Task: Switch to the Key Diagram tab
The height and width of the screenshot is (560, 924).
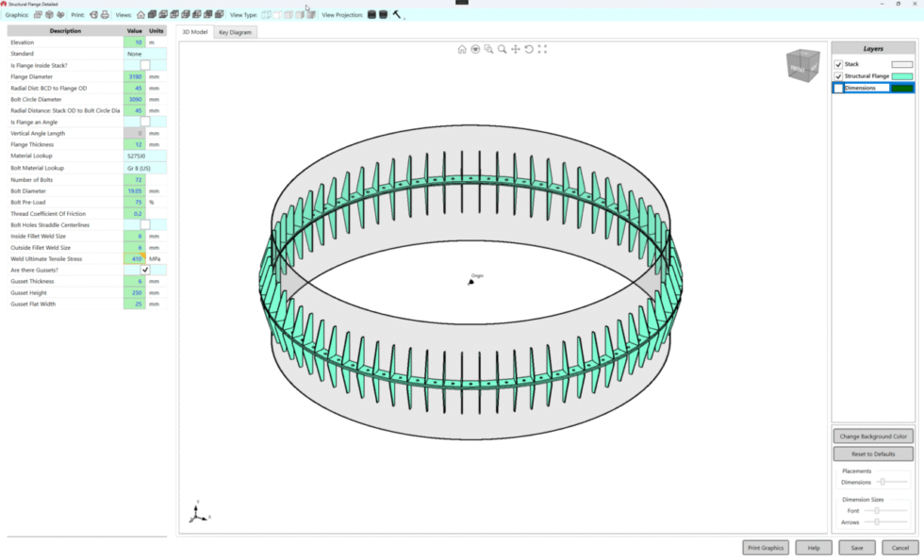Action: (x=234, y=31)
